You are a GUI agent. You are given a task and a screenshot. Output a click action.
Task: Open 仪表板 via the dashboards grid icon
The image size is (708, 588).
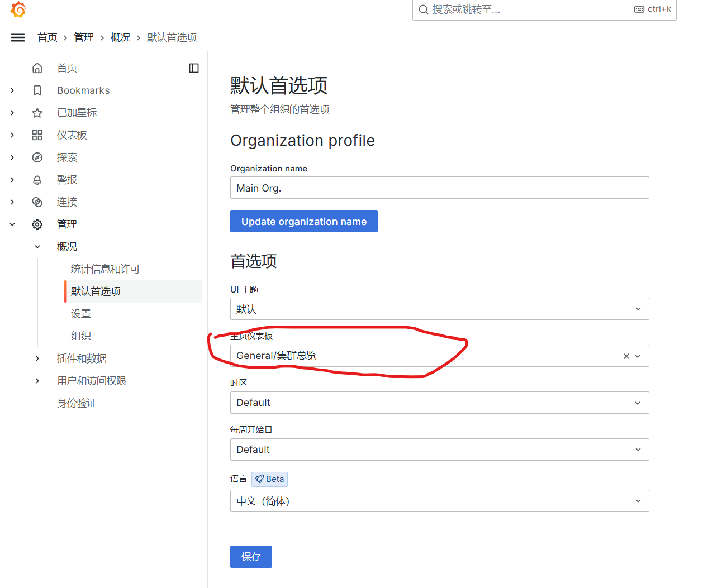37,135
